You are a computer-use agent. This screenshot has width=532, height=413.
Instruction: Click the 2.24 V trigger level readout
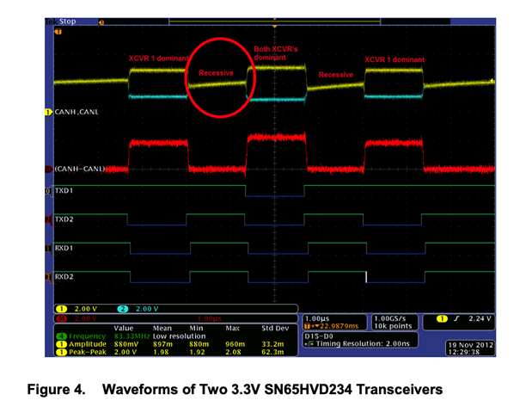(480, 318)
